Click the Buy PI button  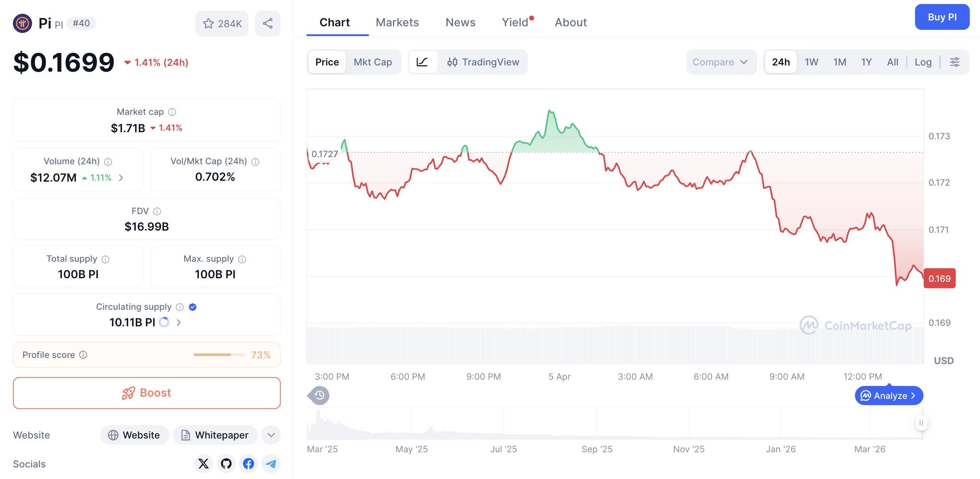pyautogui.click(x=942, y=17)
